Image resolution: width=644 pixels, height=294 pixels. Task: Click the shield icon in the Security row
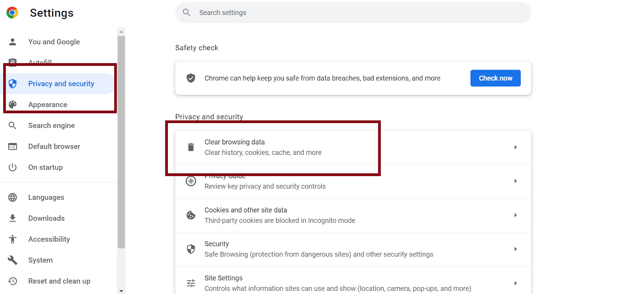click(x=191, y=249)
